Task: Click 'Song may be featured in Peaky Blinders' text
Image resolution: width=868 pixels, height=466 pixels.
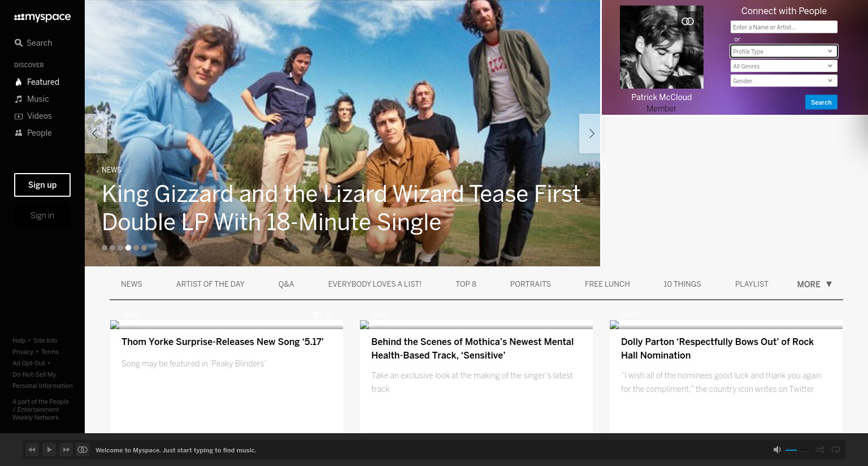Action: pos(194,364)
